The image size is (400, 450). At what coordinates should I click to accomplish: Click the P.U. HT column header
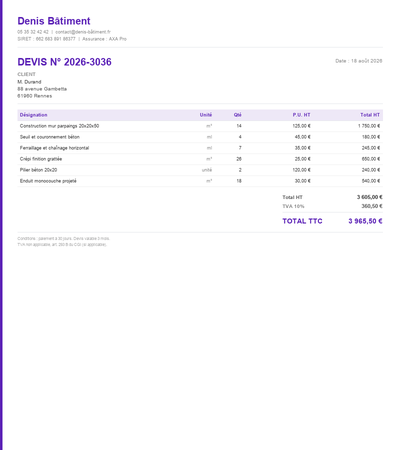point(301,115)
